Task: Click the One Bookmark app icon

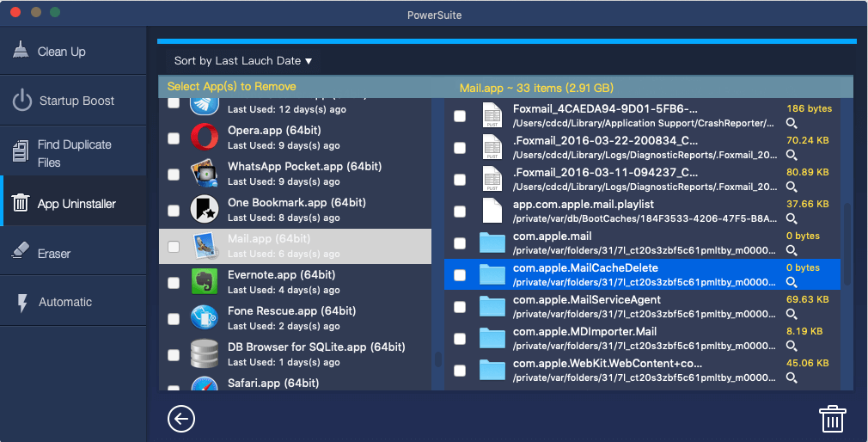Action: tap(205, 209)
